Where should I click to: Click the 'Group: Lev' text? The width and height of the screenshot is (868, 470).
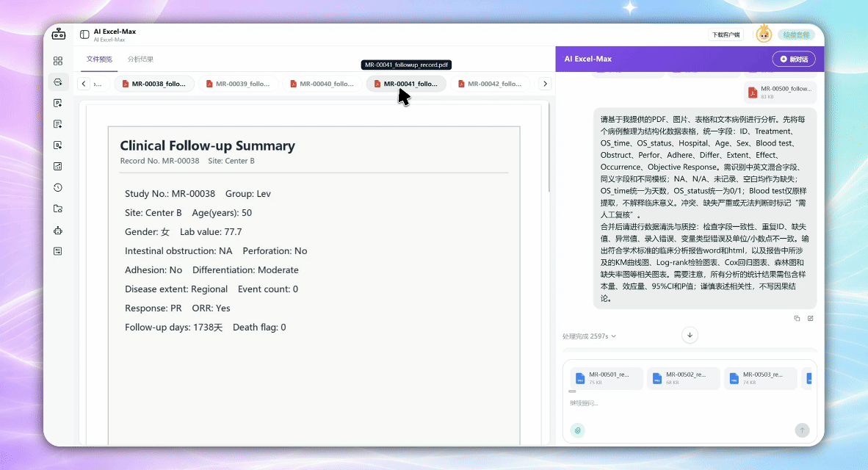click(x=248, y=194)
